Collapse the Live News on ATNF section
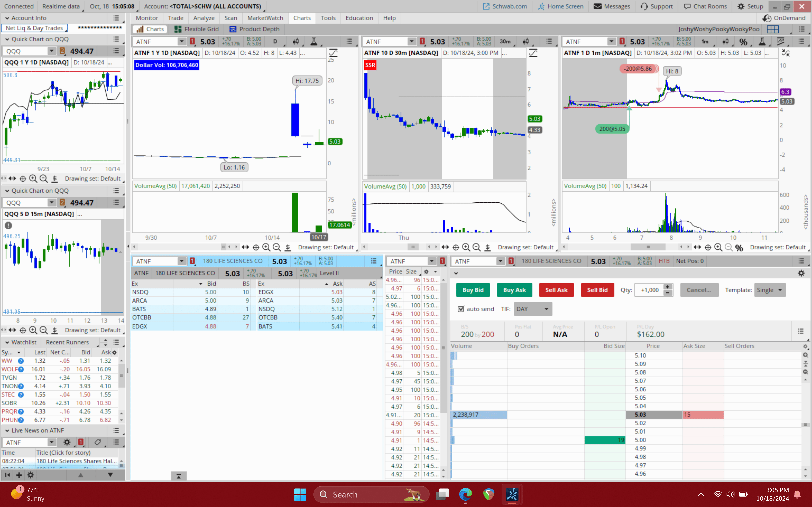Viewport: 812px width, 507px height. tap(7, 431)
